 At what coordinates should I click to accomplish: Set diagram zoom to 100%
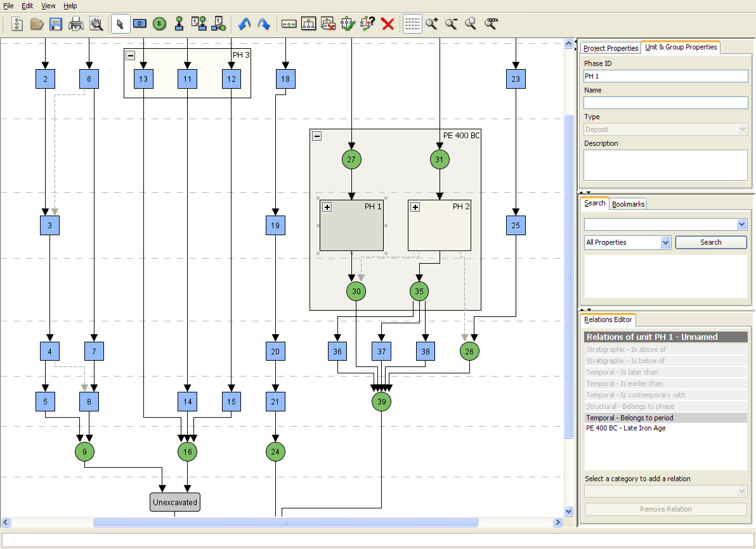click(490, 23)
